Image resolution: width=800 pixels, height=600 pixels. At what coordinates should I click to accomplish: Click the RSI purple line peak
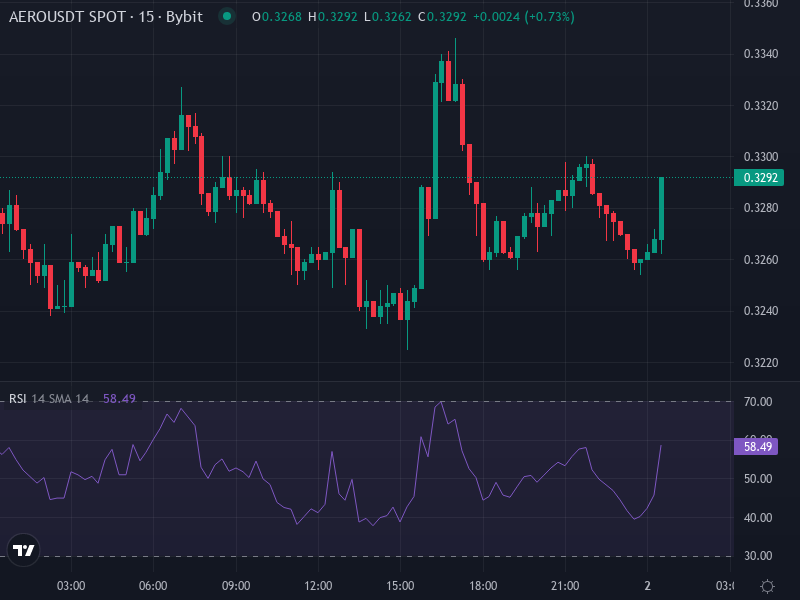pyautogui.click(x=440, y=403)
